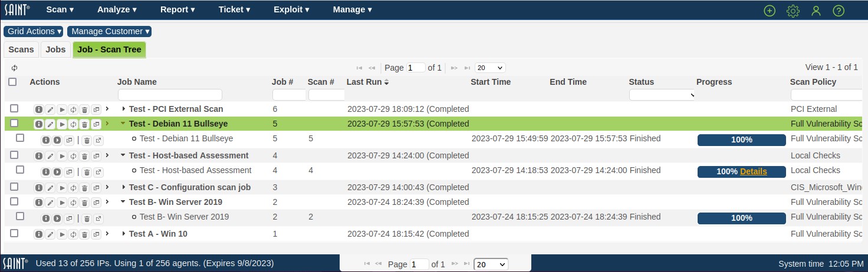Click the Job Name filter input field
This screenshot has width=868, height=272.
click(x=170, y=95)
